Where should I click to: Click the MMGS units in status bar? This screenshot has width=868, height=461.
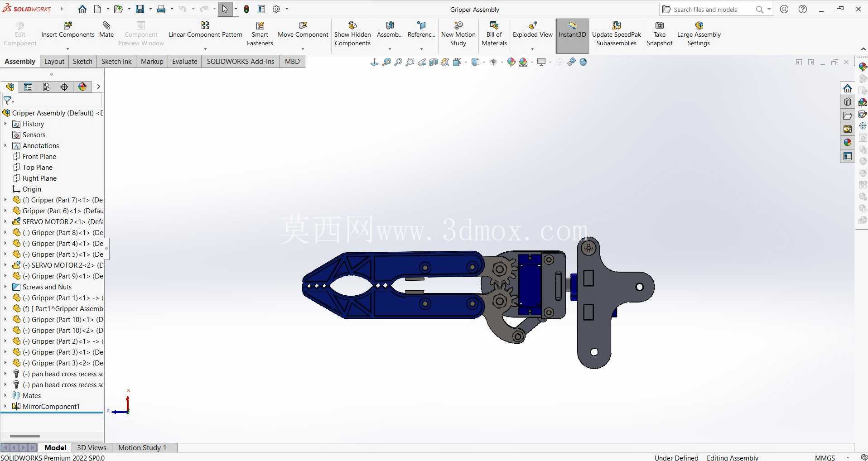(825, 457)
